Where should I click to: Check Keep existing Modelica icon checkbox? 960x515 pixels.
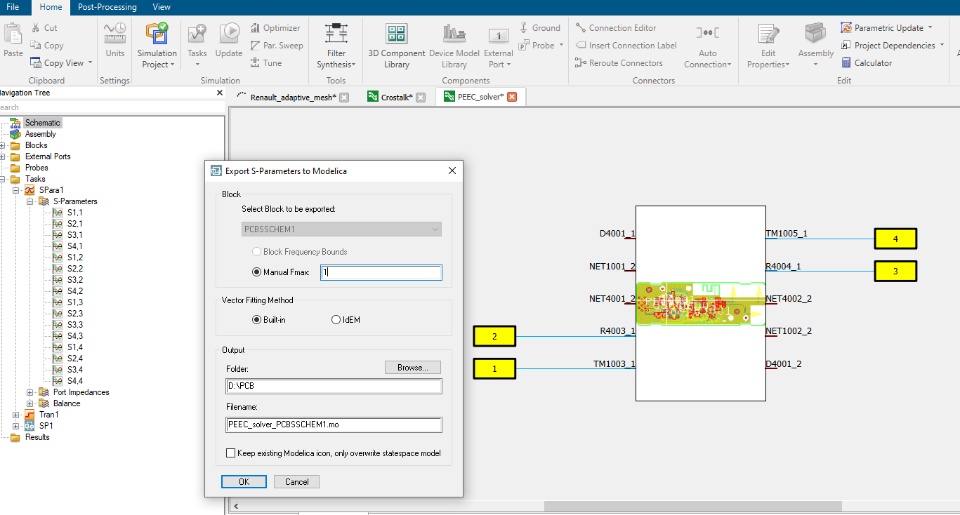pyautogui.click(x=231, y=453)
